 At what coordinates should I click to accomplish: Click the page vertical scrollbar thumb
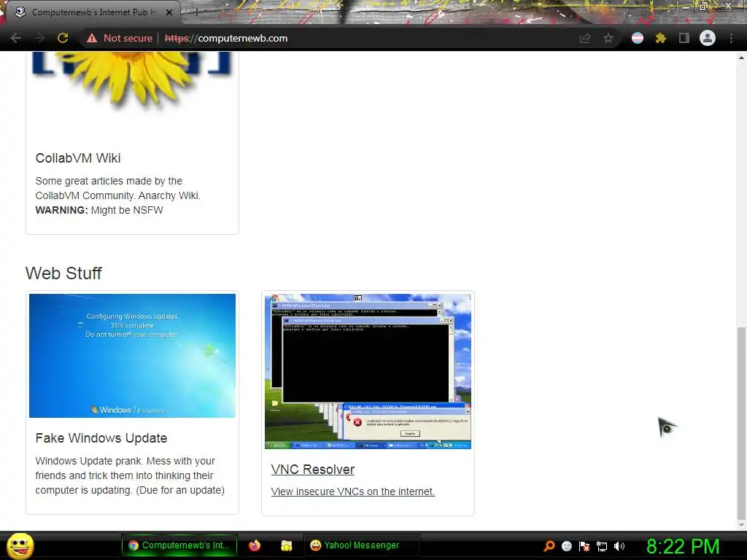(741, 424)
